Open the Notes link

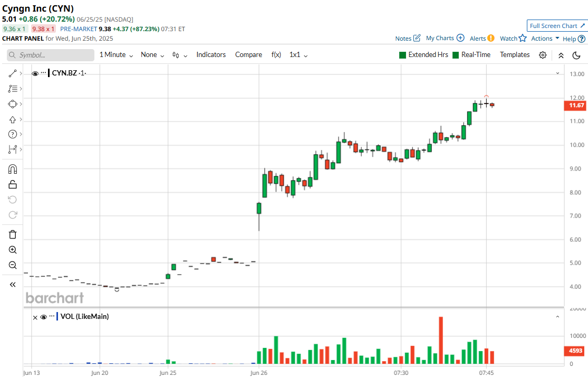pos(403,39)
